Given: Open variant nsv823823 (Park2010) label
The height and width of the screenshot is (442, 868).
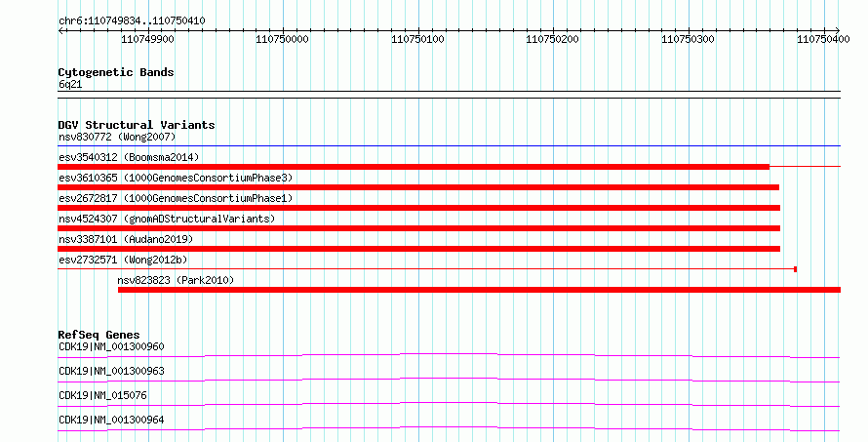Looking at the screenshot, I should (x=176, y=280).
